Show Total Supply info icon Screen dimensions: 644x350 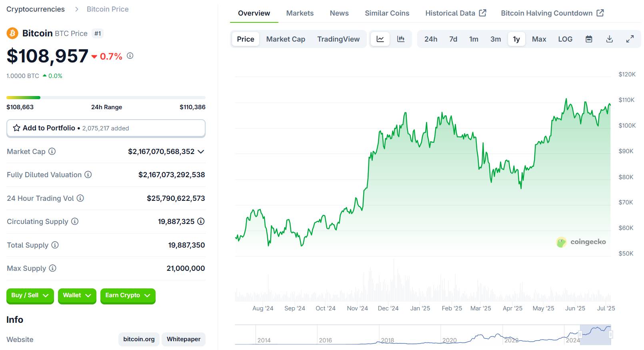(x=55, y=245)
